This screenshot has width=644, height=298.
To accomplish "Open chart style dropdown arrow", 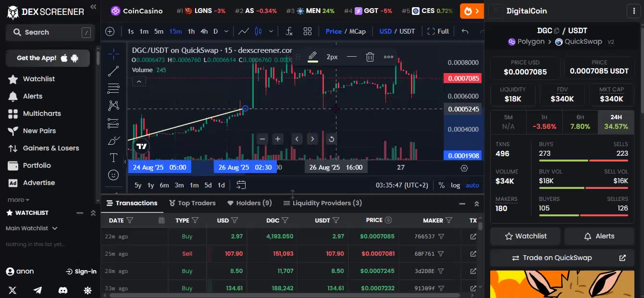I will 271,31.
